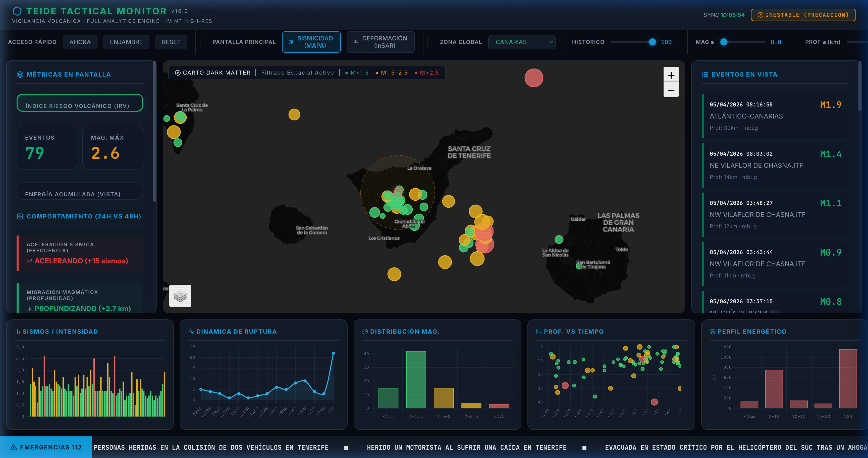
Task: Click the layers icon beside PERFIL ENERGÉTICO
Action: click(713, 332)
